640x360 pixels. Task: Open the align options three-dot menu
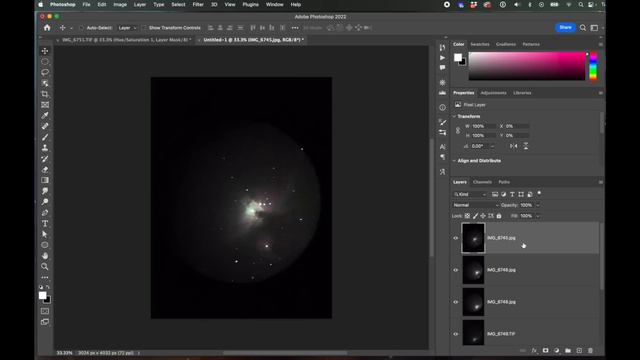coord(295,28)
